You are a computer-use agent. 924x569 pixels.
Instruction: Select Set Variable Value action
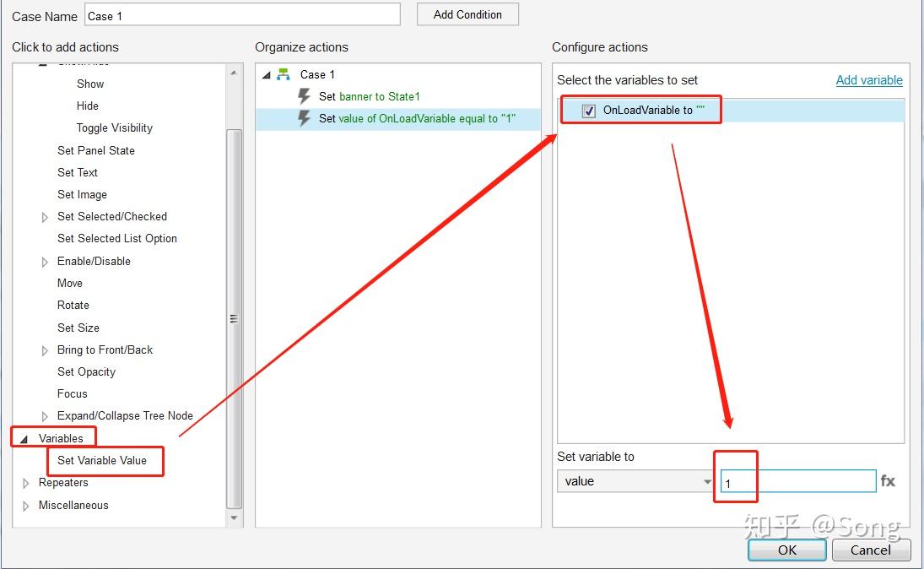coord(102,460)
